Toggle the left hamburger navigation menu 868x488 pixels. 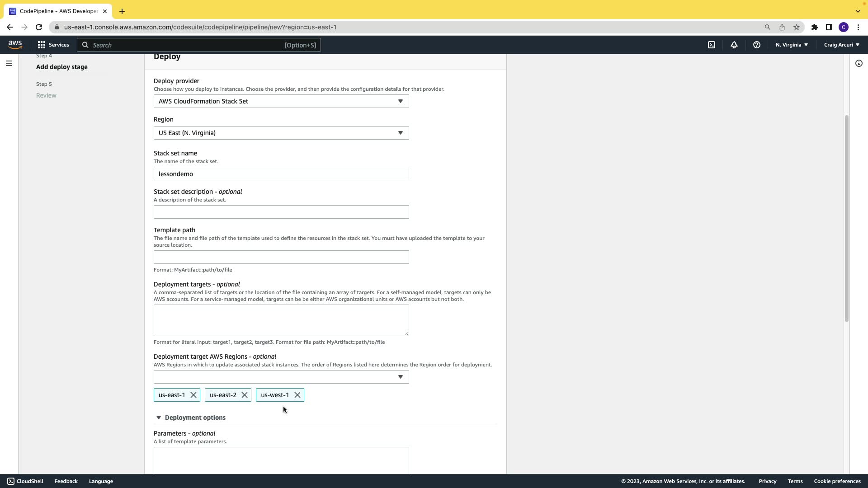(x=9, y=63)
